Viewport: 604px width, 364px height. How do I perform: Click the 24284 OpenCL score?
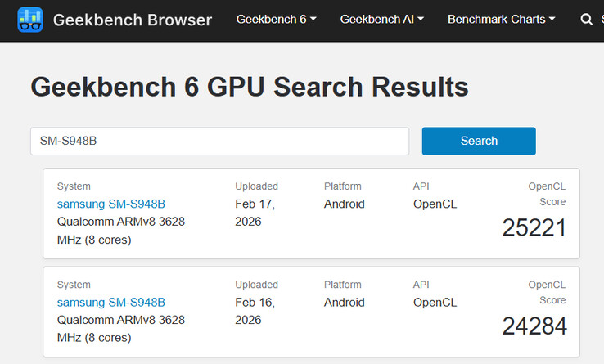534,326
